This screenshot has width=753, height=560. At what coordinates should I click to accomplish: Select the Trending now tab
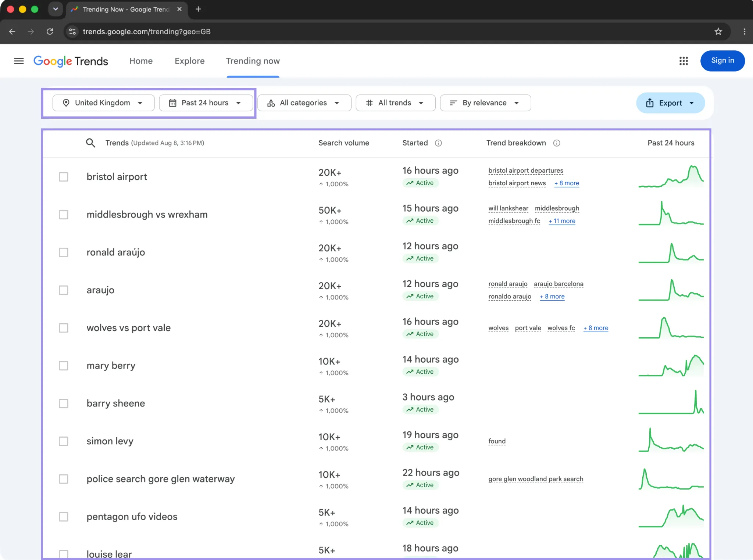pyautogui.click(x=253, y=61)
